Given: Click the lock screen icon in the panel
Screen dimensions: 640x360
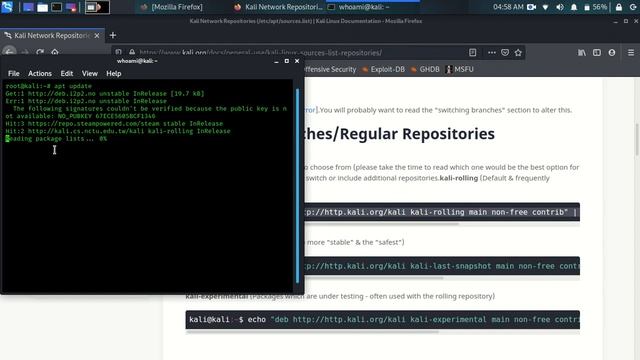Looking at the screenshot, I should tap(619, 7).
